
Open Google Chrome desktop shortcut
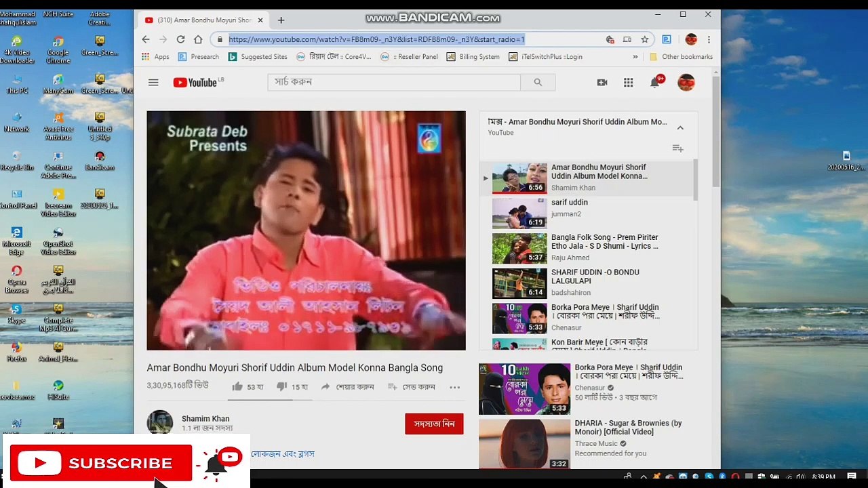pyautogui.click(x=58, y=51)
